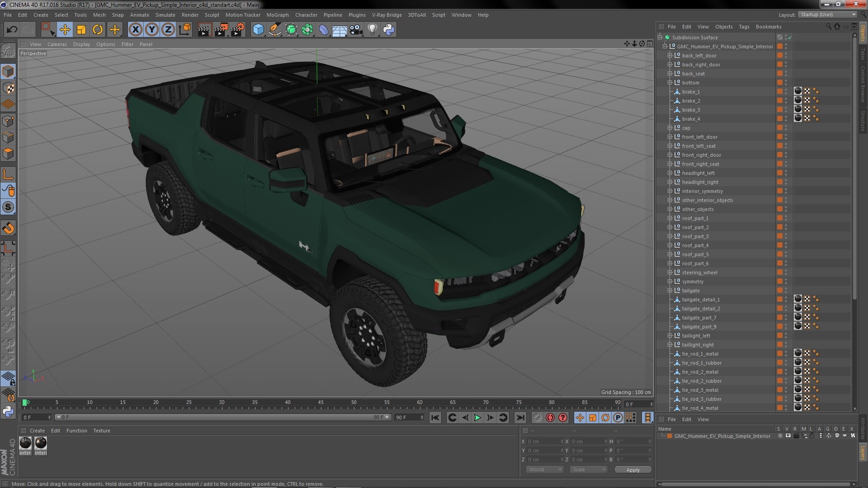Activate the Scale tool
The width and height of the screenshot is (868, 488).
tap(81, 30)
